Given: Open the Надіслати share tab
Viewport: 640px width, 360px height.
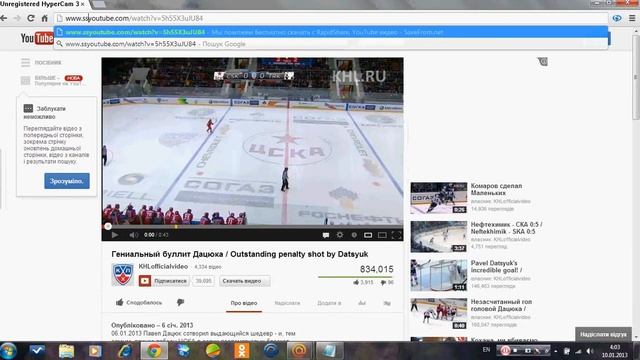Looking at the screenshot, I should click(x=287, y=303).
